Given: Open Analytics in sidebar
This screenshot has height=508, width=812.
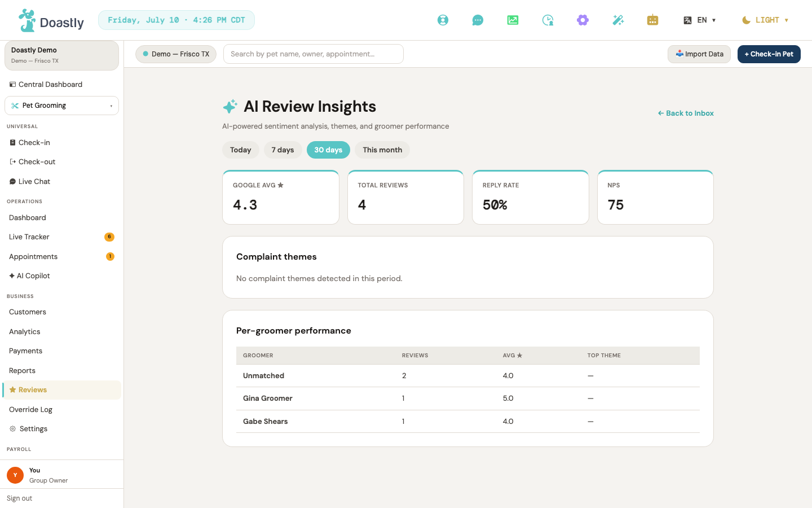Looking at the screenshot, I should tap(61, 332).
